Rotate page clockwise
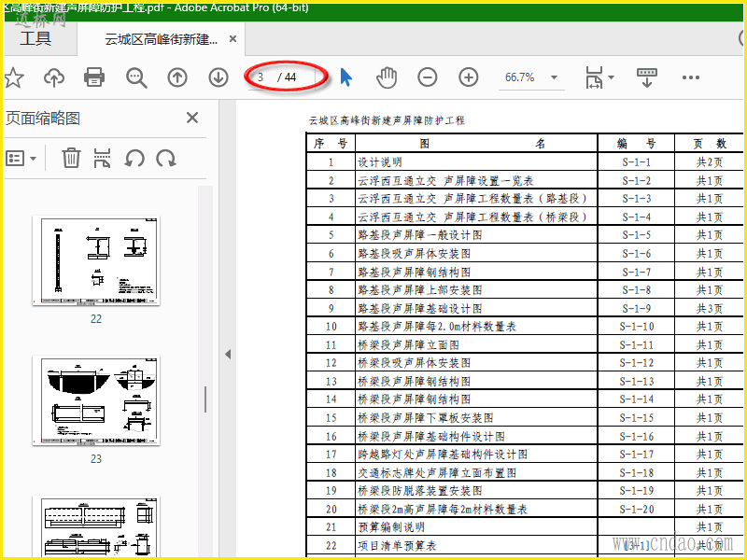 [x=166, y=158]
